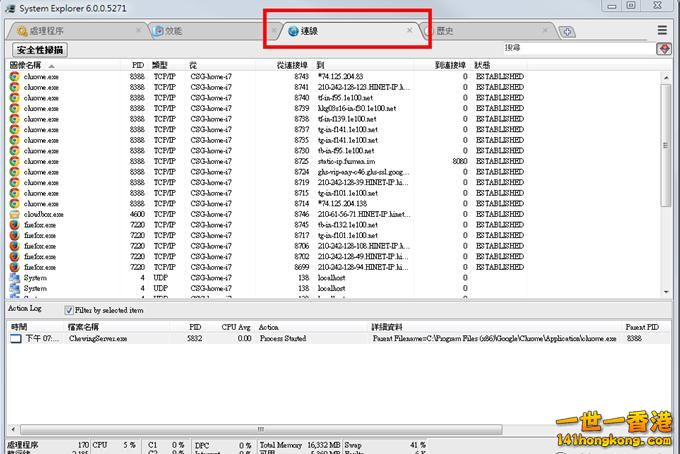Click the ChewingServer.exe log entry icon
This screenshot has height=454, width=680.
point(16,339)
